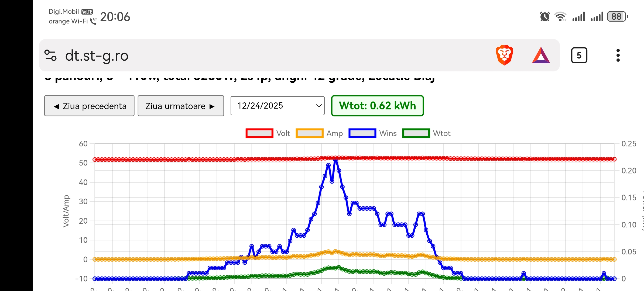Image resolution: width=644 pixels, height=291 pixels.
Task: Tap the Brave Rewards triangle icon
Action: (x=541, y=56)
